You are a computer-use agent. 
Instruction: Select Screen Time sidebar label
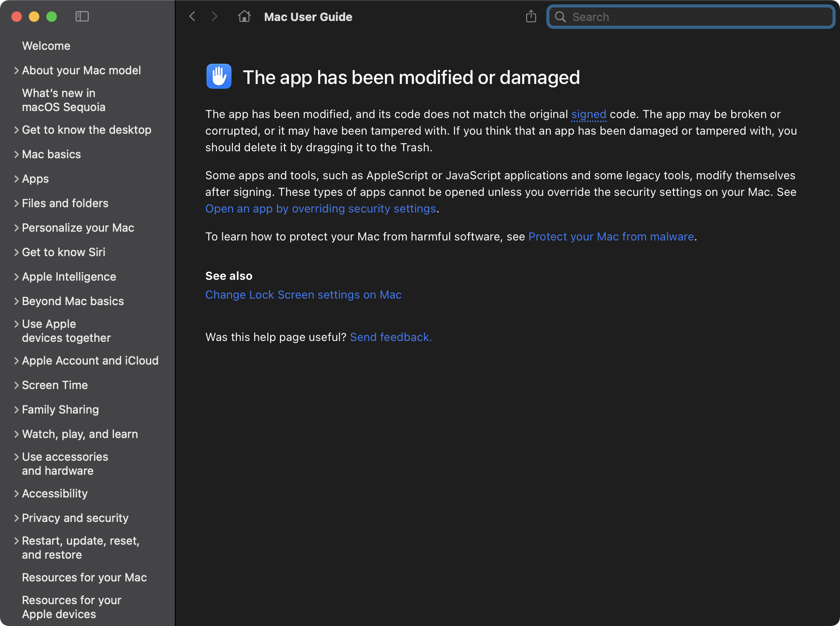(x=55, y=385)
